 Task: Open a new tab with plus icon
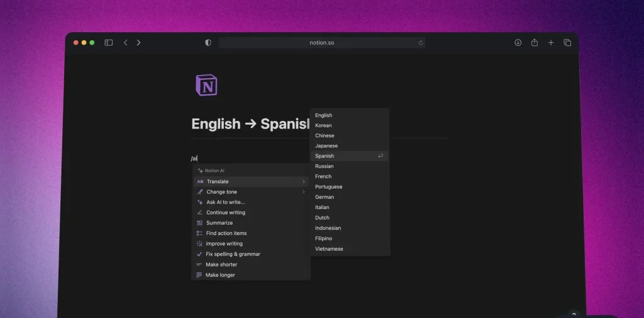[x=551, y=43]
